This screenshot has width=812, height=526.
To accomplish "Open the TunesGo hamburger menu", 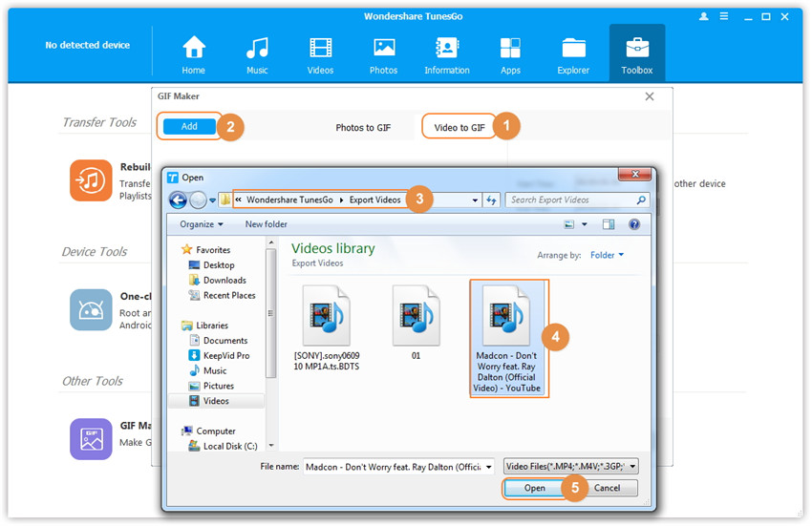I will (724, 16).
